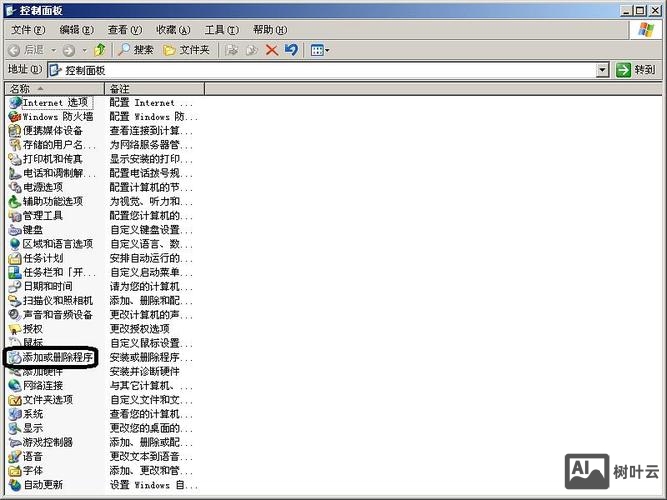
Task: Open the 管理工具 icon
Action: click(15, 216)
